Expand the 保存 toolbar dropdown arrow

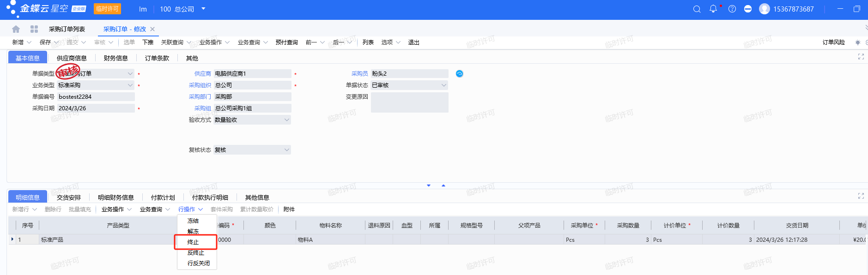(x=56, y=42)
